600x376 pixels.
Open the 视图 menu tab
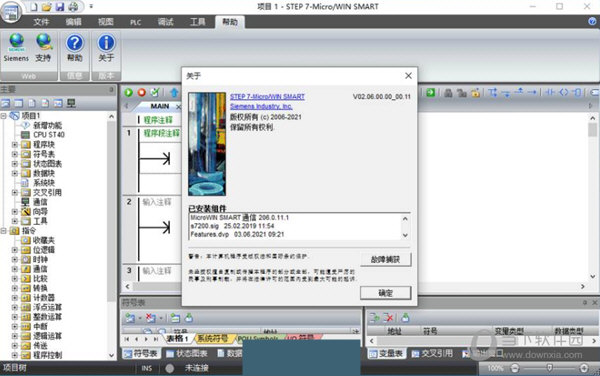tap(106, 22)
